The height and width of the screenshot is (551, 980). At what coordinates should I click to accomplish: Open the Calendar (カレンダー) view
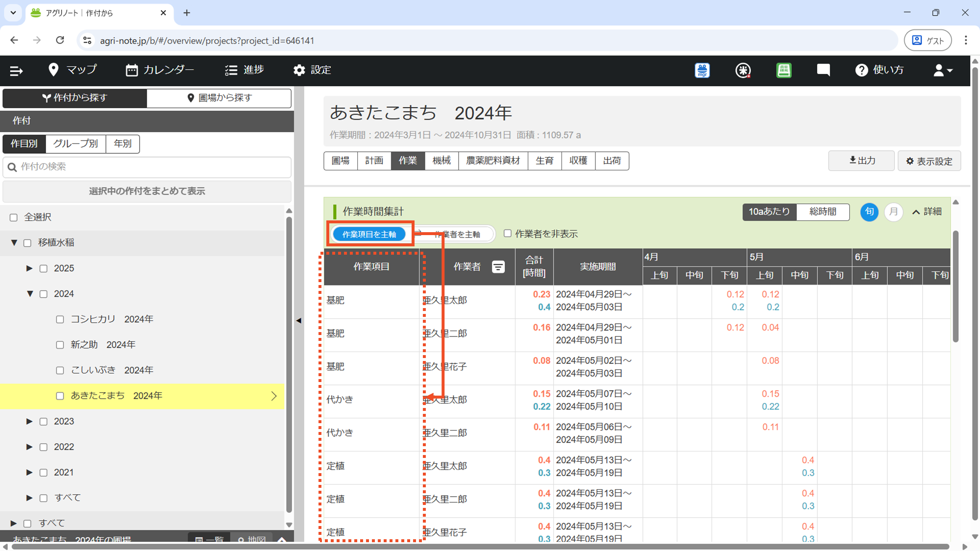[160, 70]
